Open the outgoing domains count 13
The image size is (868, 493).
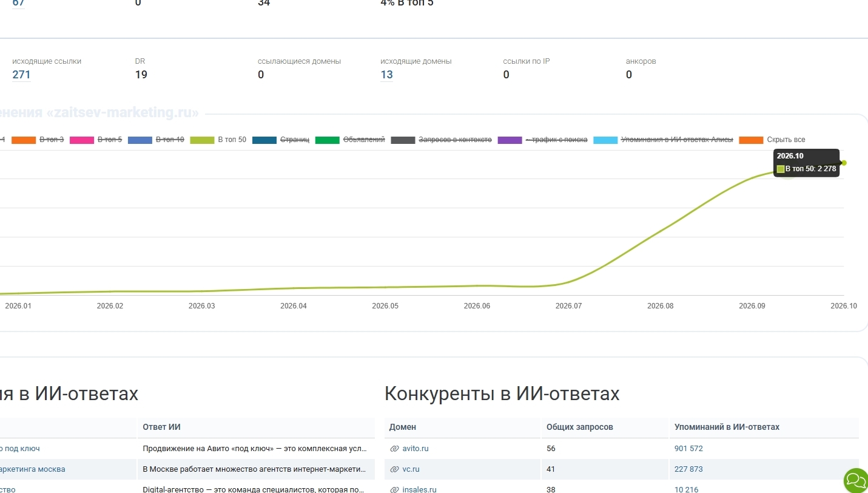point(386,75)
